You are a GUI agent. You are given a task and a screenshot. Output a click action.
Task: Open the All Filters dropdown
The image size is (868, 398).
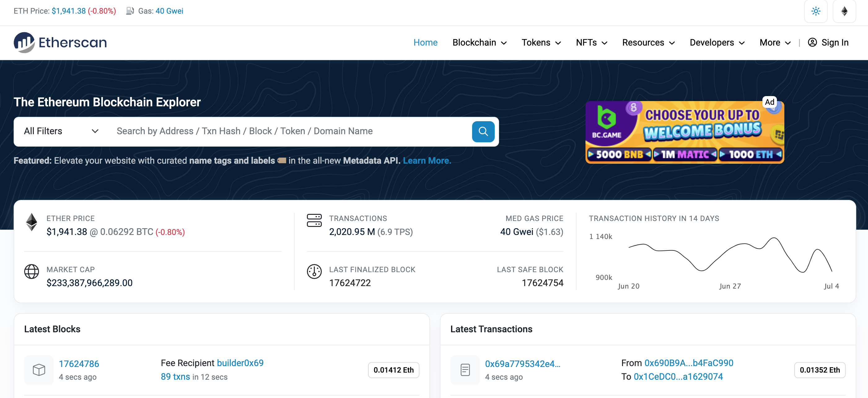pos(61,131)
